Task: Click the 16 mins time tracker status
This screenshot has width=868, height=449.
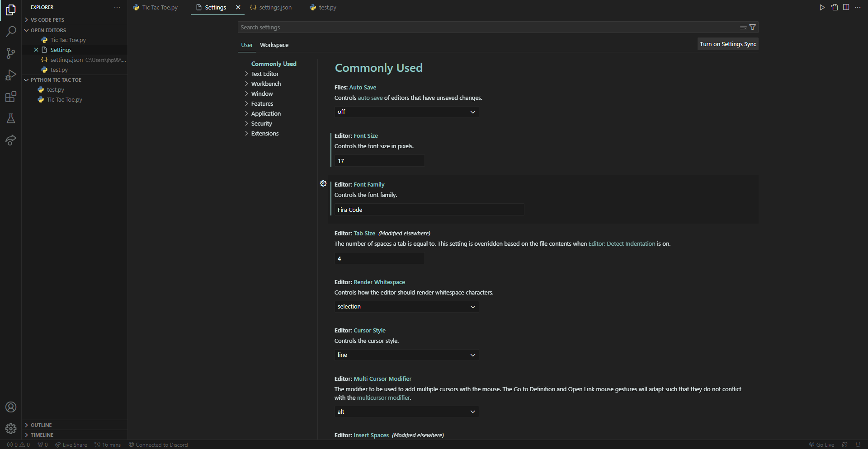Action: click(108, 445)
